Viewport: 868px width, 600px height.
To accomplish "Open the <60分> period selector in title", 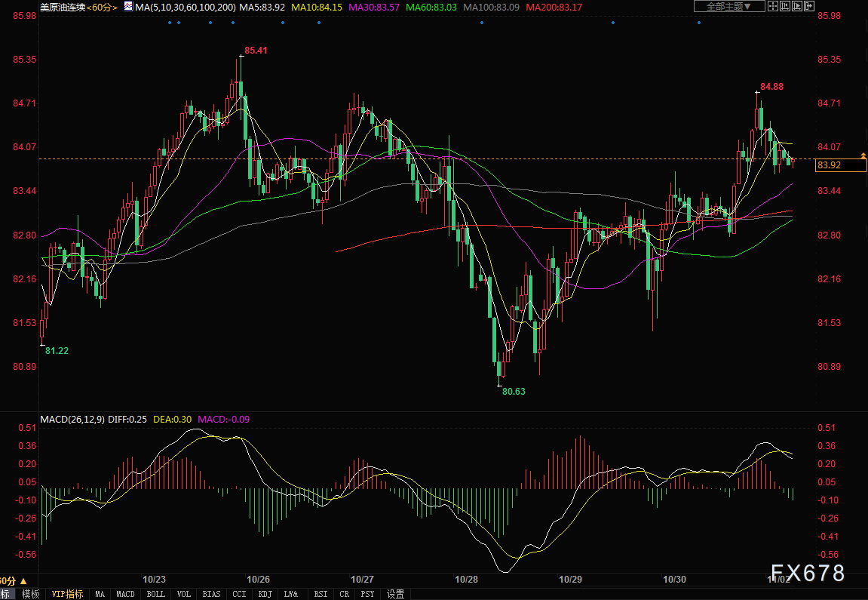I will (x=103, y=8).
